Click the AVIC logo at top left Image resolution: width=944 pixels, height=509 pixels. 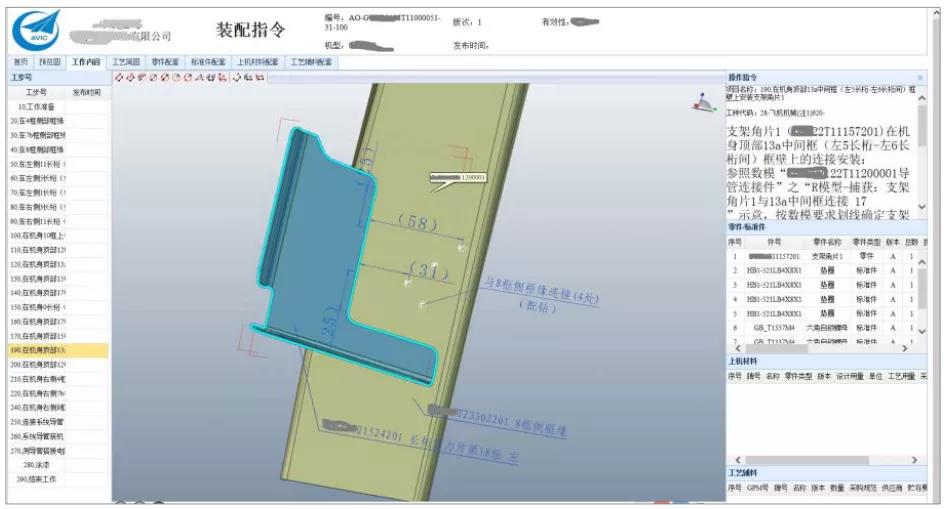click(33, 28)
